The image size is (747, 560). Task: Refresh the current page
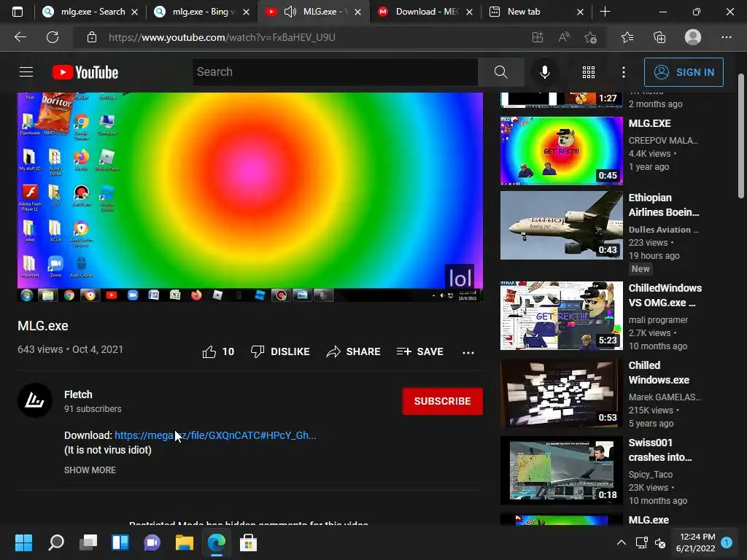53,37
